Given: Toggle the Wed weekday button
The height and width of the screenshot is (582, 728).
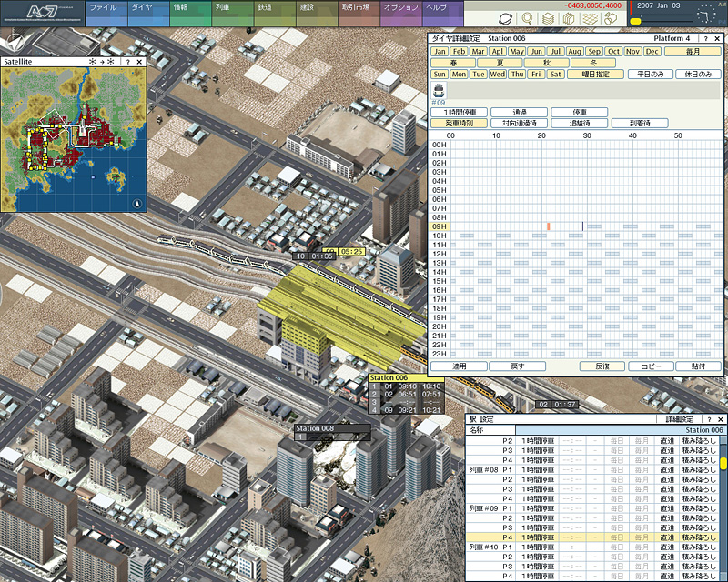Looking at the screenshot, I should (x=497, y=75).
